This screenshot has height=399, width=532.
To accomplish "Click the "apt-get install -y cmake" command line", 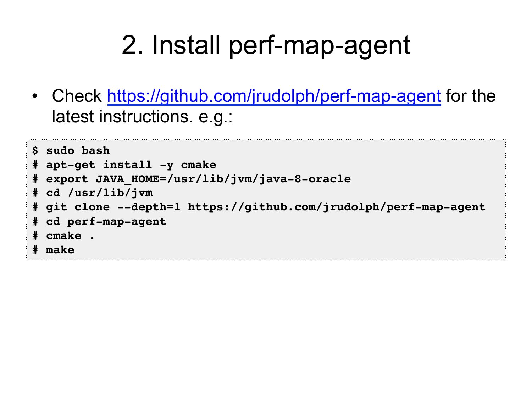I will click(x=131, y=165).
